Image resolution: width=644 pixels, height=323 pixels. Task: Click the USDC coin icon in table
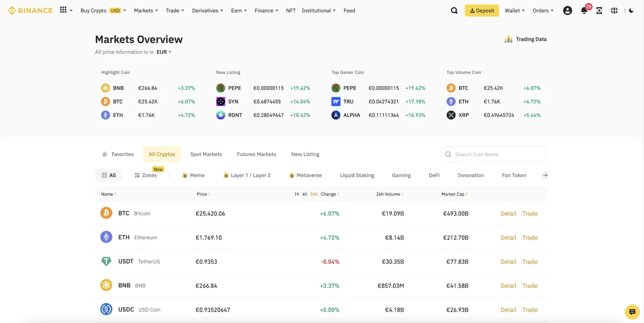[x=107, y=309]
